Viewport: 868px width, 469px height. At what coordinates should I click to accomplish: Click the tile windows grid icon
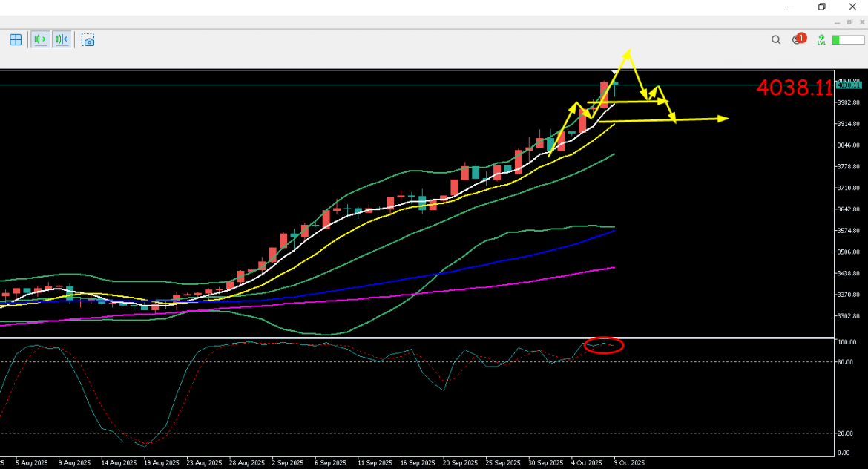[x=16, y=40]
